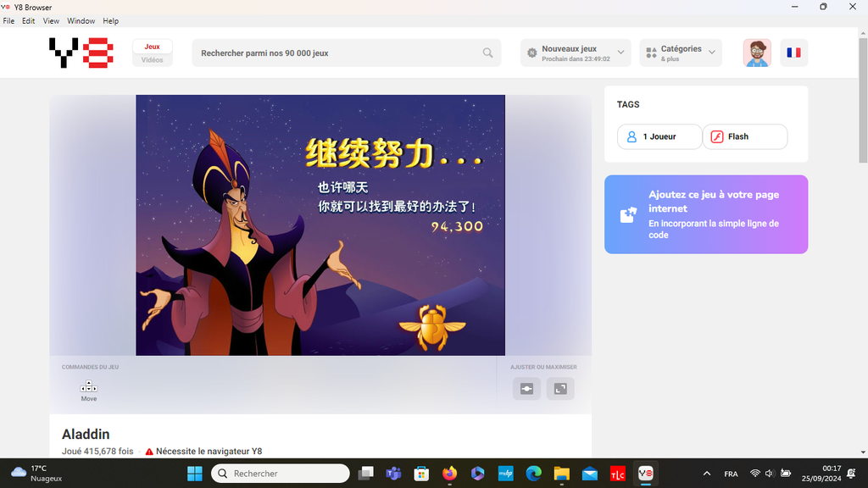Open the Edit menu
The image size is (868, 488).
coord(28,21)
